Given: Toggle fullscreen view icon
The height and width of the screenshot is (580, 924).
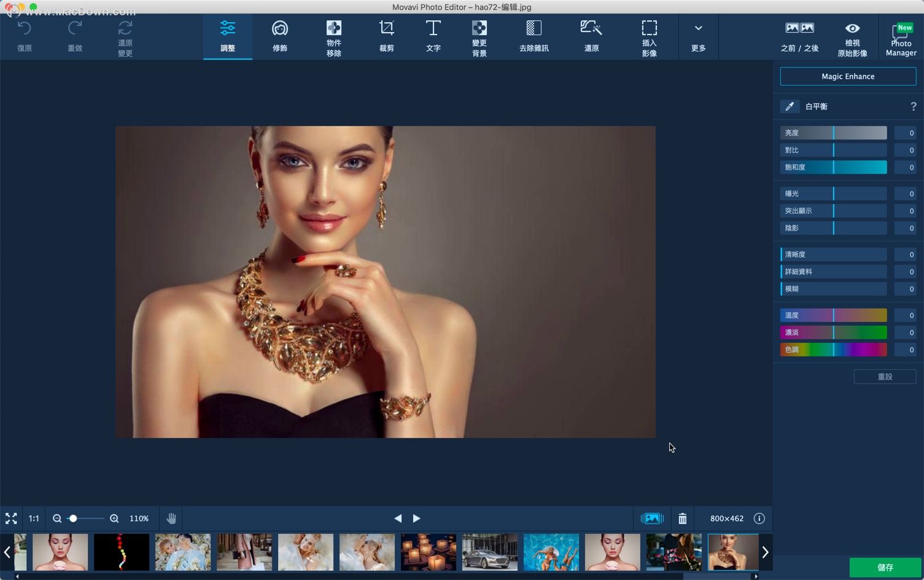Looking at the screenshot, I should tap(11, 519).
